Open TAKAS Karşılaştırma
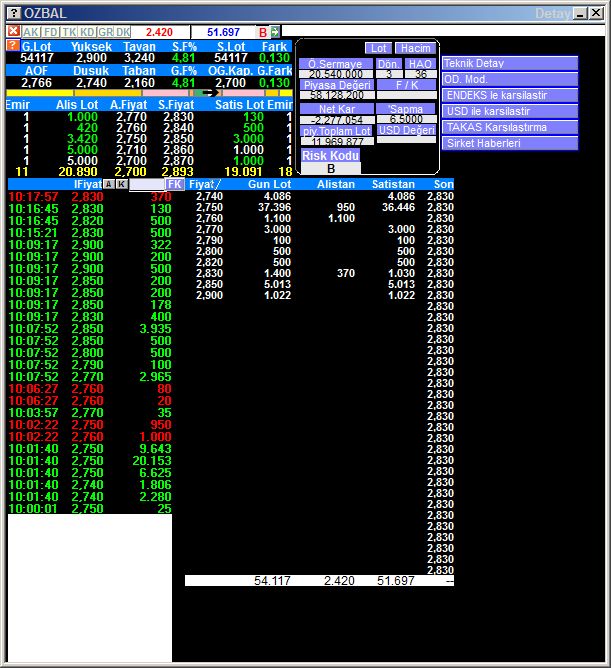Screen dimensions: 611x668 pos(510,127)
